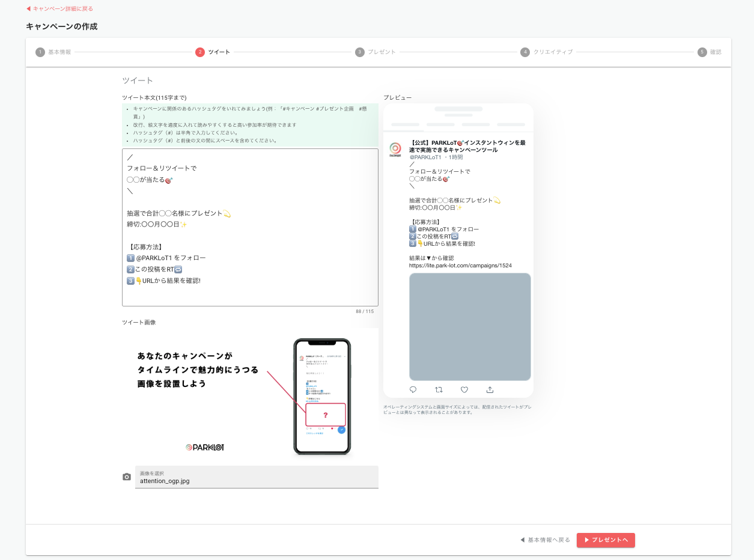Click inside the tweet body text area

click(x=250, y=228)
